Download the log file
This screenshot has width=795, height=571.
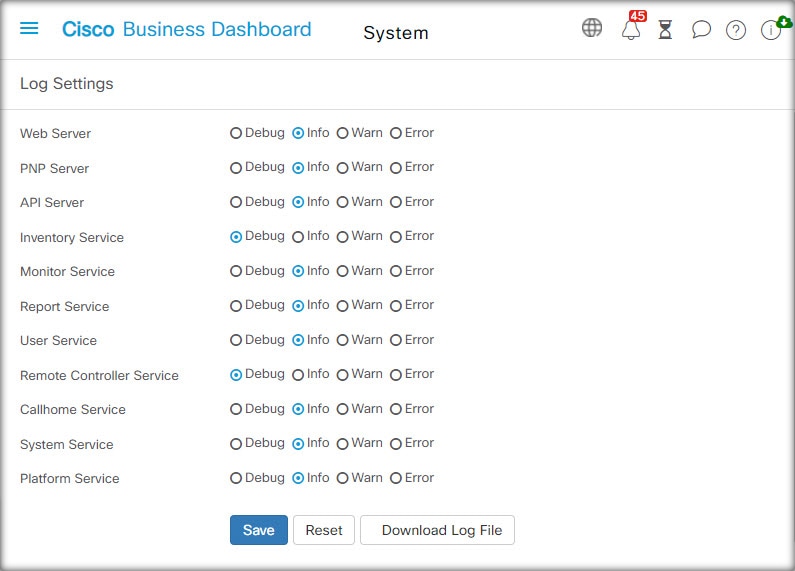(x=437, y=530)
